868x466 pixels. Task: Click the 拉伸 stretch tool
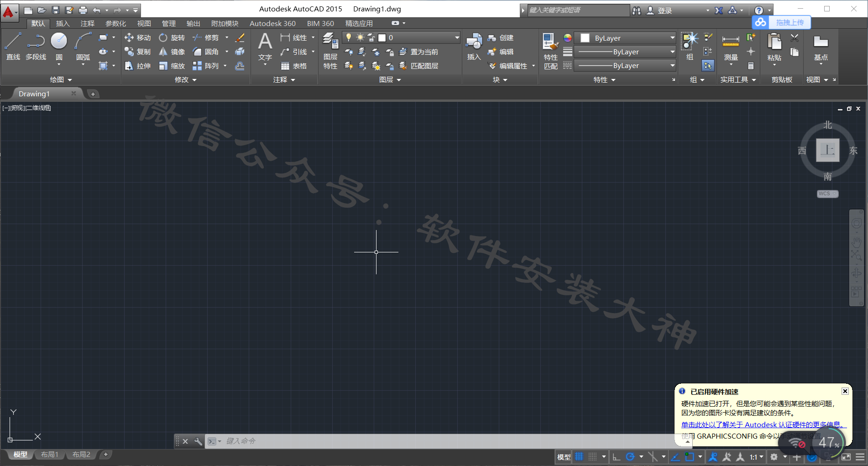[x=137, y=66]
